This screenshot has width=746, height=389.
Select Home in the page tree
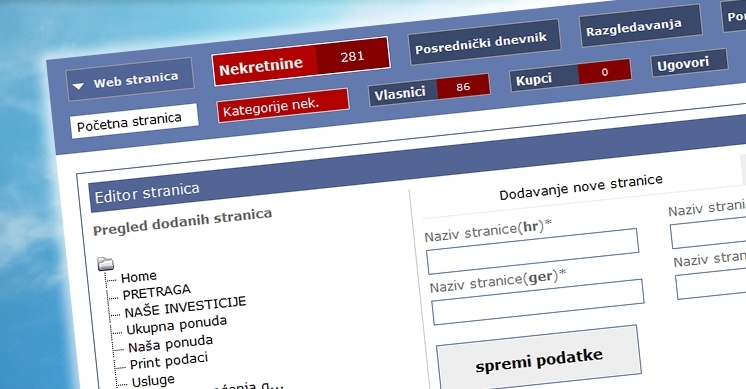138,276
